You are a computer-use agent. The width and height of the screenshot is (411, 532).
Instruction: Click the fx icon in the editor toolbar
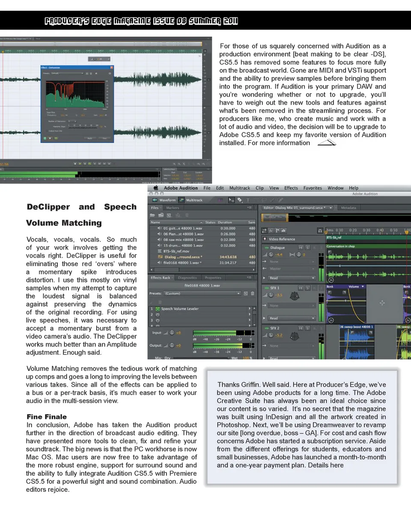[x=271, y=230]
